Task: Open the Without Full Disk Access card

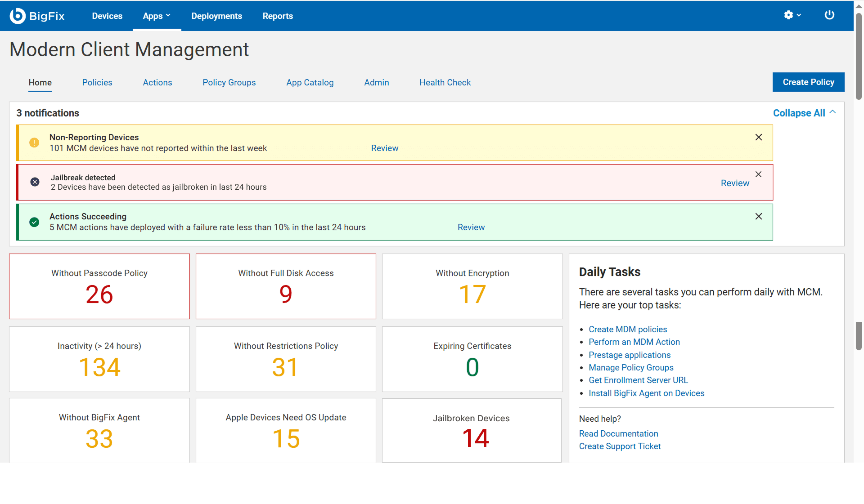Action: (x=286, y=286)
